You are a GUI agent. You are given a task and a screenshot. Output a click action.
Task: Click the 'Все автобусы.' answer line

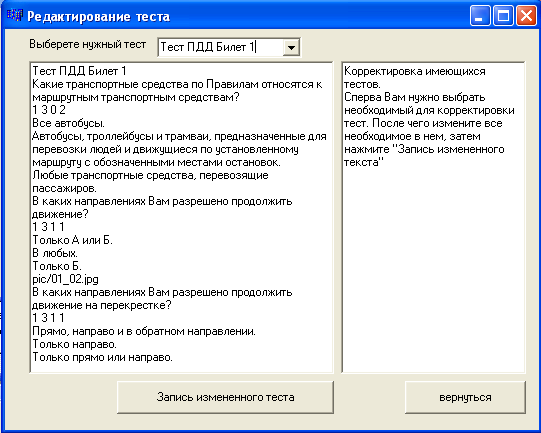pos(68,123)
